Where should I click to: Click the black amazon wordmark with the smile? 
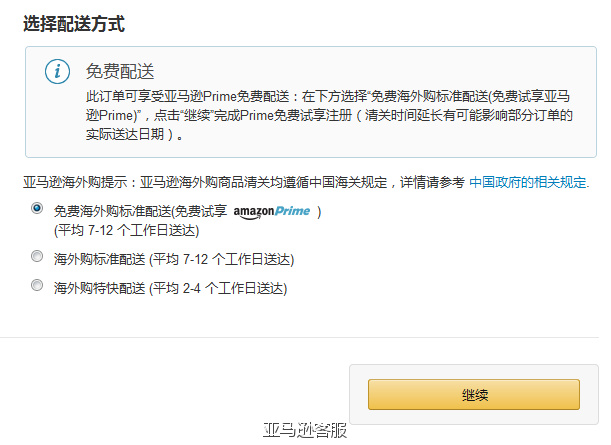click(x=254, y=212)
